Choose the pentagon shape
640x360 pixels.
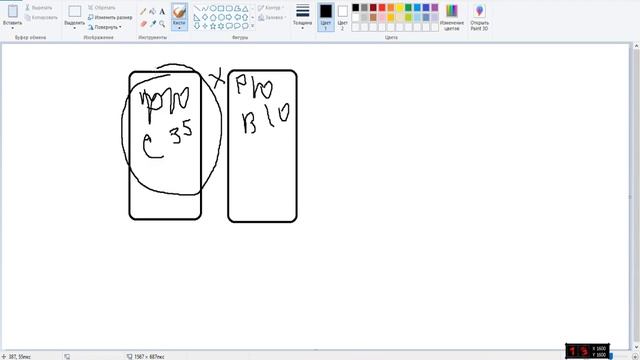point(213,17)
